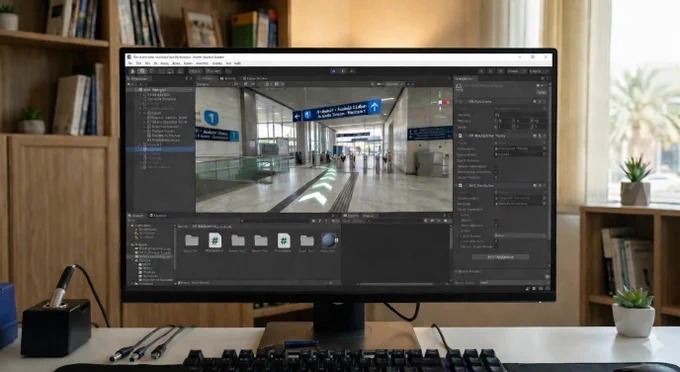The image size is (680, 372).
Task: Select the Rotate tool in the toolbar
Action: (151, 71)
